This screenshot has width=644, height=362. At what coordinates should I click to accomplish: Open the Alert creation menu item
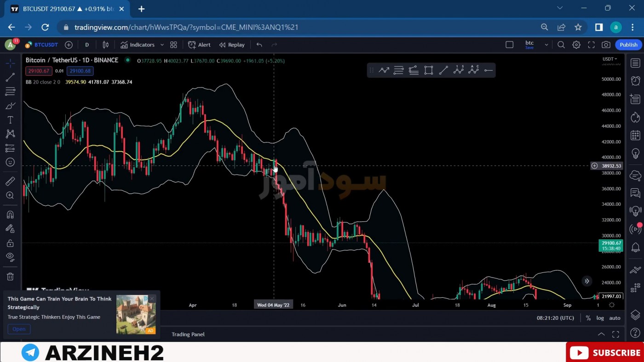(199, 45)
